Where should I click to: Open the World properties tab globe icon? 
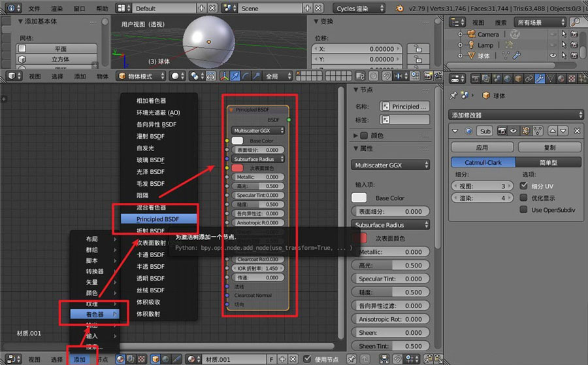[x=508, y=78]
